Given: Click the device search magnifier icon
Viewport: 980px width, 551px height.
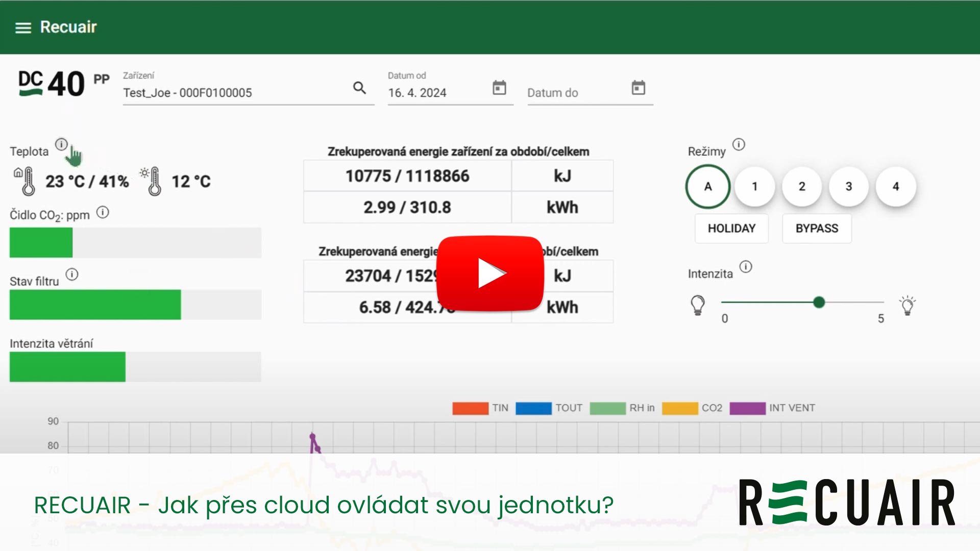Looking at the screenshot, I should click(360, 88).
